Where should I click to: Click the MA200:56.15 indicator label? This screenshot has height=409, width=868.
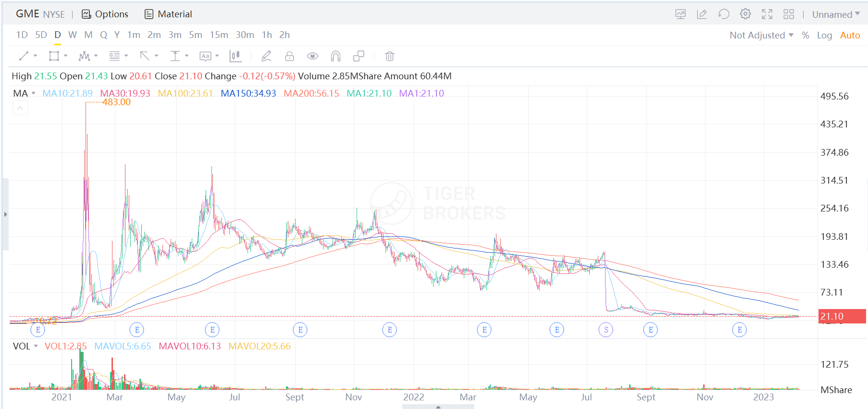pos(311,93)
